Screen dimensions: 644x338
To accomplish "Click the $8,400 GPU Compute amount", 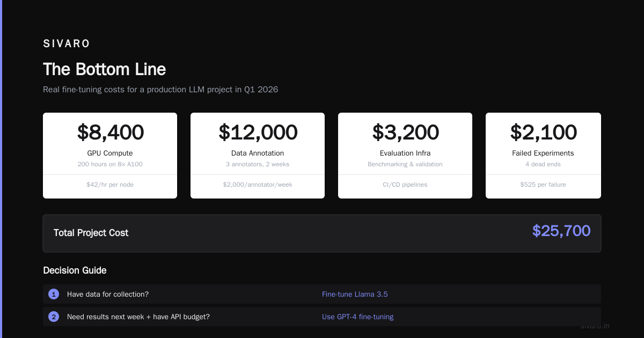I will click(x=110, y=132).
